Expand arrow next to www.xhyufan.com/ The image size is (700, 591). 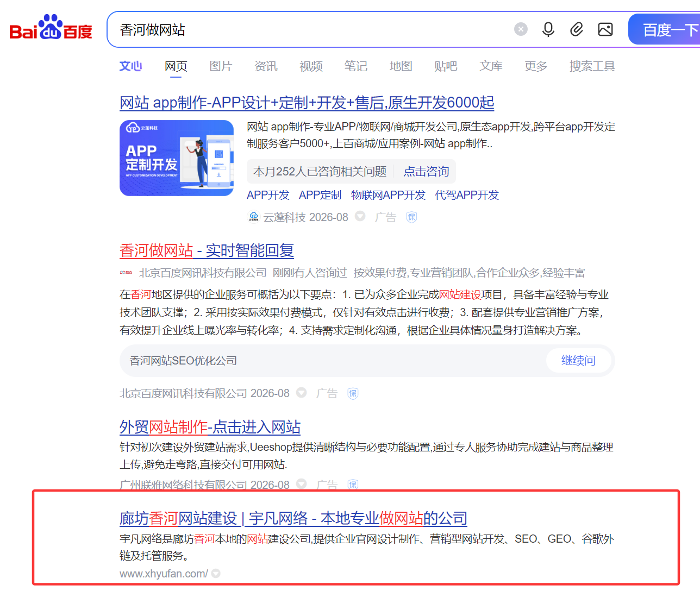pyautogui.click(x=216, y=573)
